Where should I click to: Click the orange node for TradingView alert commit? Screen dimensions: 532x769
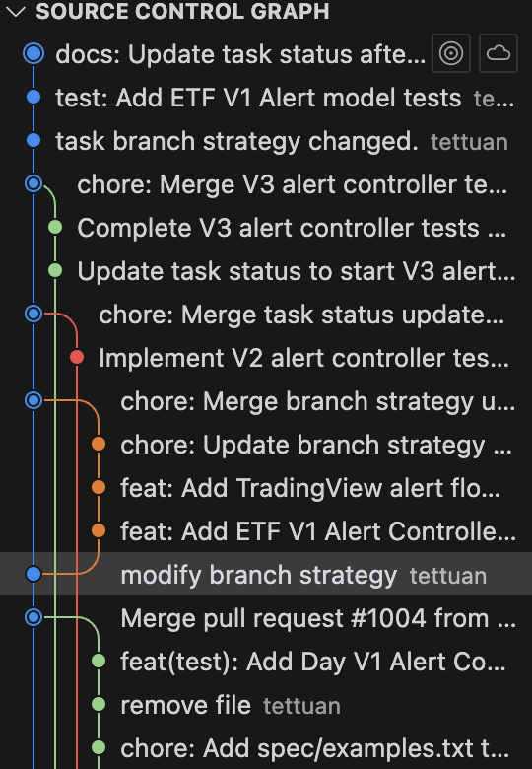[99, 487]
